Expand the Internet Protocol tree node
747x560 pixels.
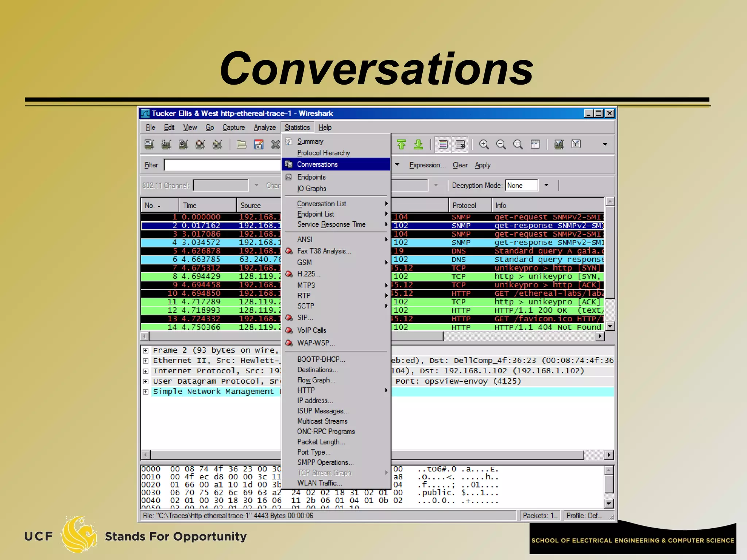point(146,371)
